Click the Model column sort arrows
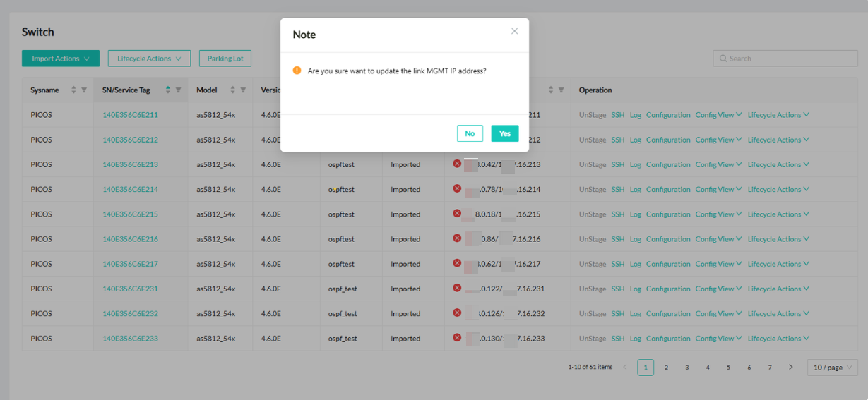The width and height of the screenshot is (868, 400). [232, 90]
